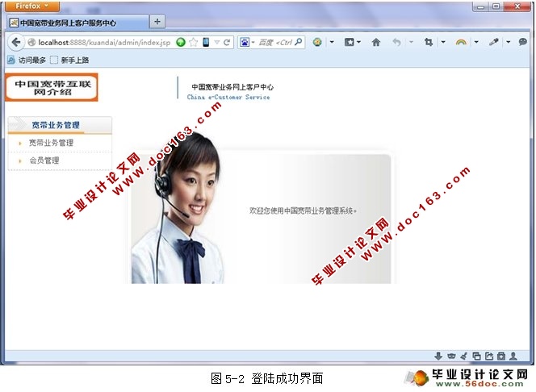Click the downloads arrow status bar icon
This screenshot has height=392, width=536.
(438, 357)
